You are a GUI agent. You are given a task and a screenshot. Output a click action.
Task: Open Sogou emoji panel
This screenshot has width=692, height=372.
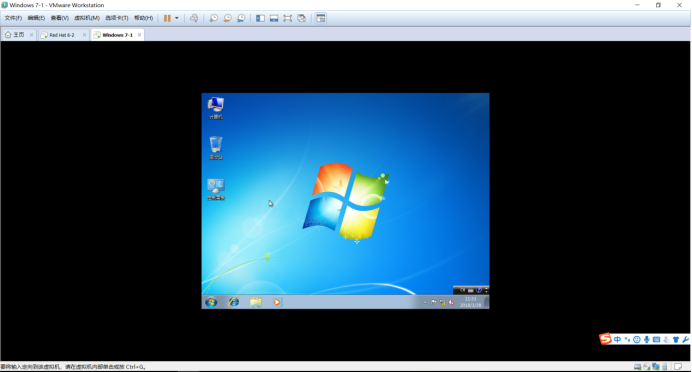[x=636, y=339]
